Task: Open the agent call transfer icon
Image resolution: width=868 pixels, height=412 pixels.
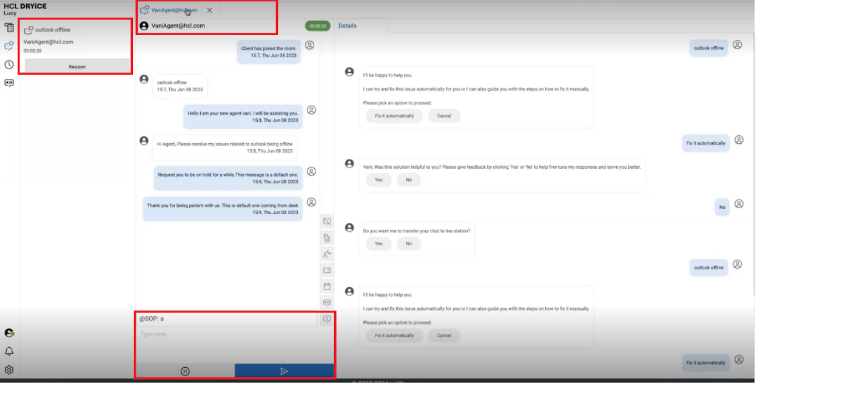Action: tap(327, 254)
